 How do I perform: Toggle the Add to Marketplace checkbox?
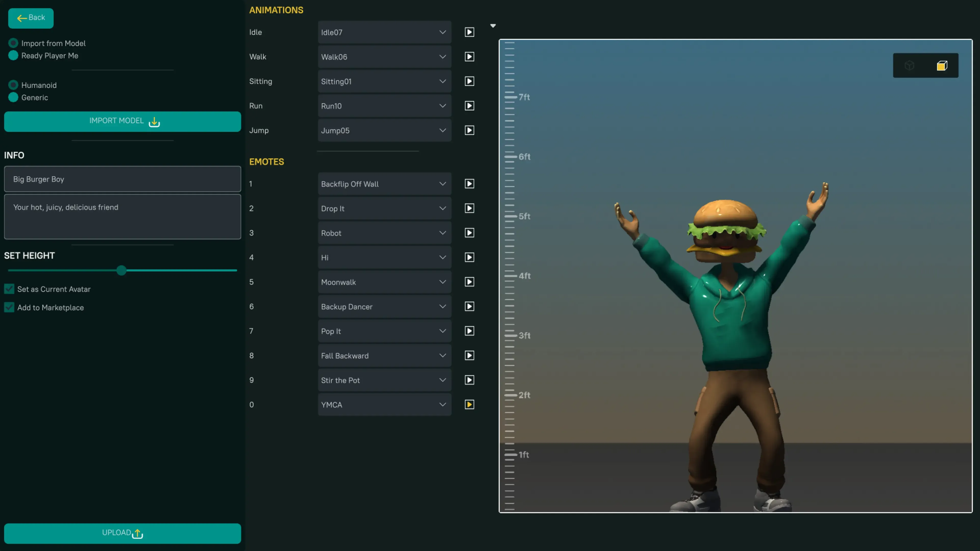9,307
